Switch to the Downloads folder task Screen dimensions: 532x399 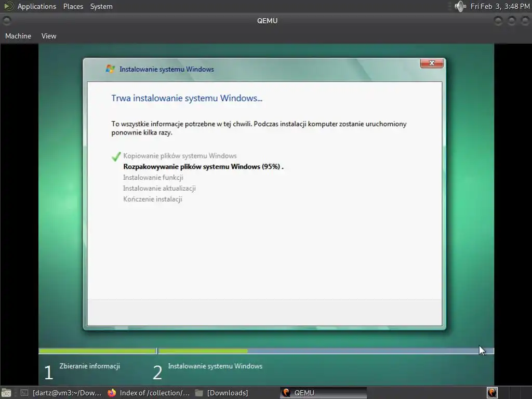point(222,393)
